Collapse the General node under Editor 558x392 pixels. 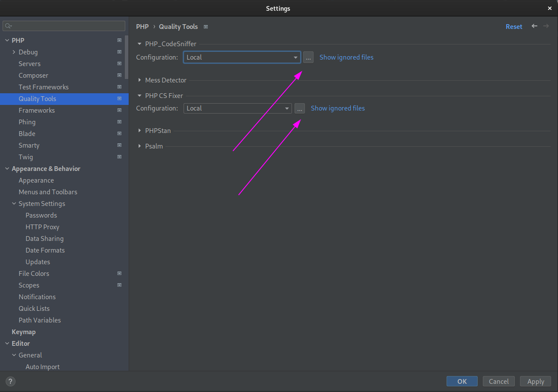click(14, 355)
